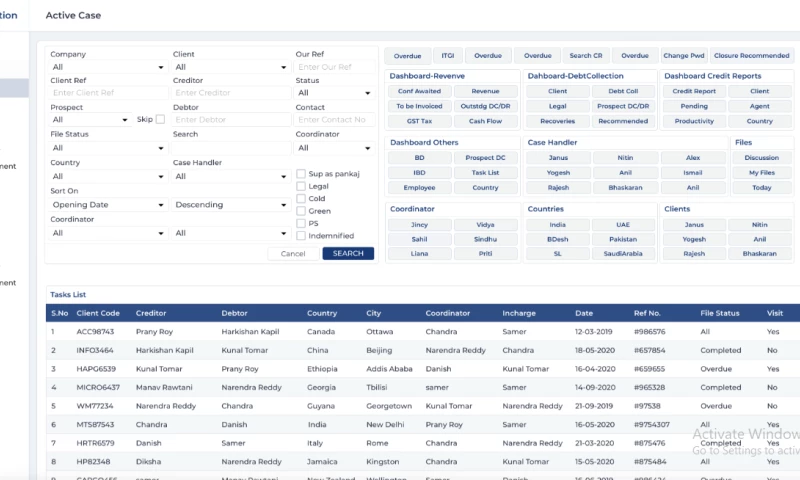Screen dimensions: 800x480
Task: Tick the Skip checkbox beside Prospect
Action: pos(161,119)
